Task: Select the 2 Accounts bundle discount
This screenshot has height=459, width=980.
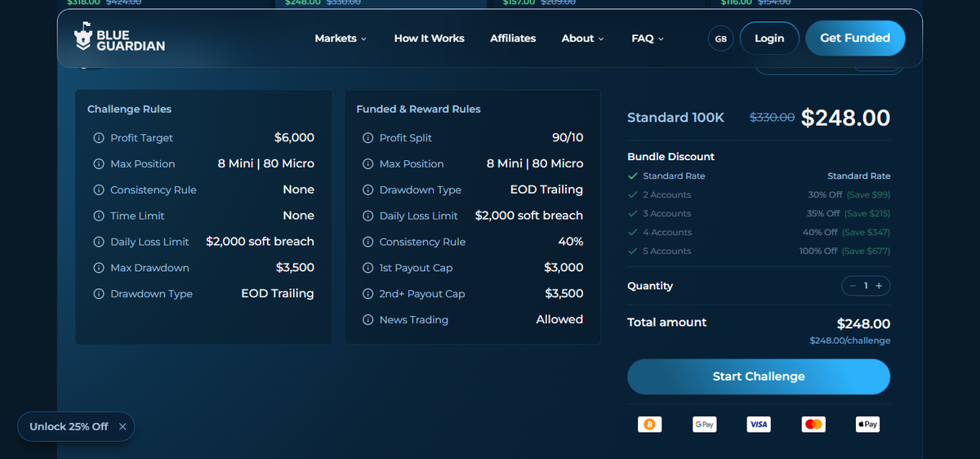Action: tap(759, 195)
